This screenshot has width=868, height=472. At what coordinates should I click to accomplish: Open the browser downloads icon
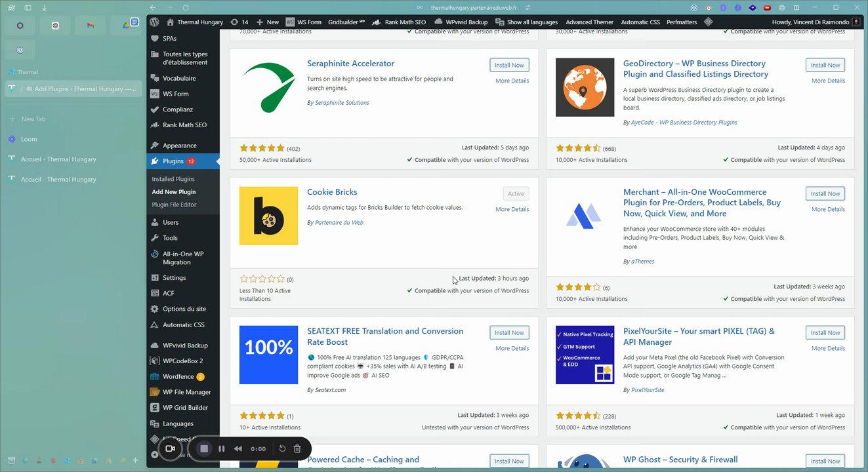[44, 7]
